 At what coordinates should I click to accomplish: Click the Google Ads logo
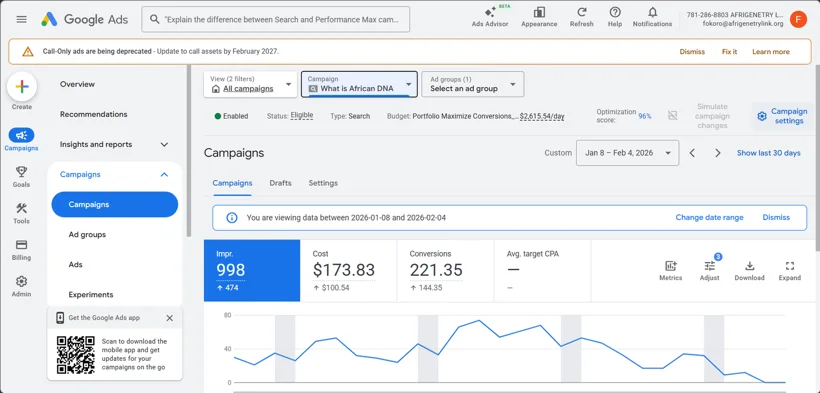coord(86,19)
